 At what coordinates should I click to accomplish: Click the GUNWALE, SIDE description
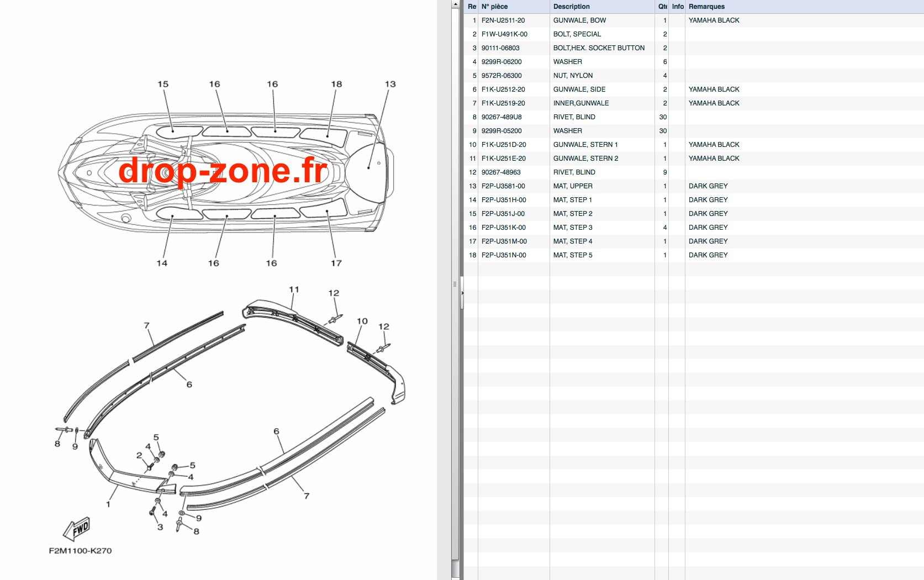coord(579,89)
